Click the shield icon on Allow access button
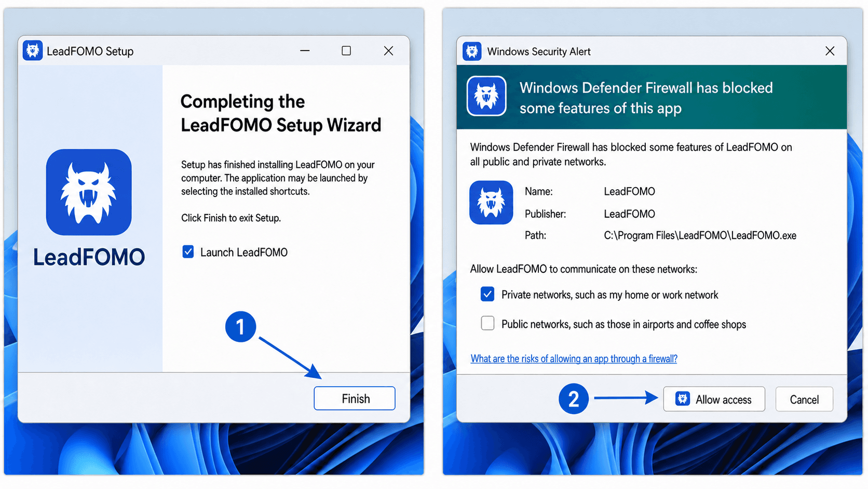The width and height of the screenshot is (868, 489). pos(683,399)
